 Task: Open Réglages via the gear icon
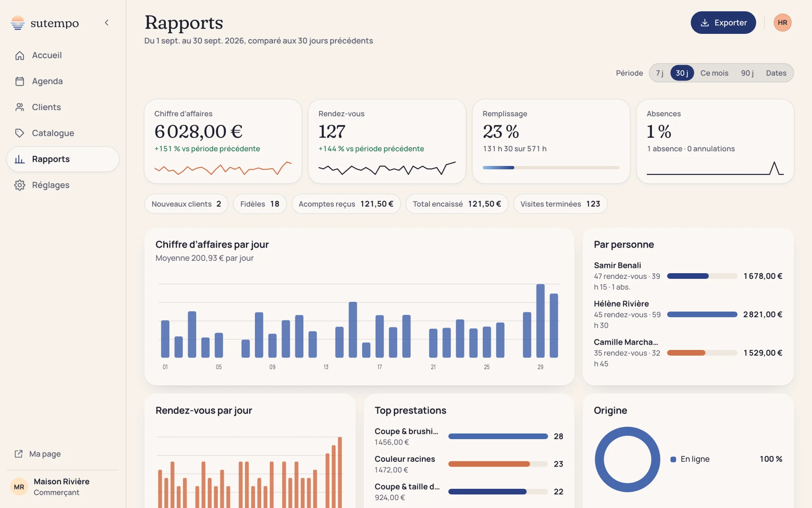(x=20, y=185)
